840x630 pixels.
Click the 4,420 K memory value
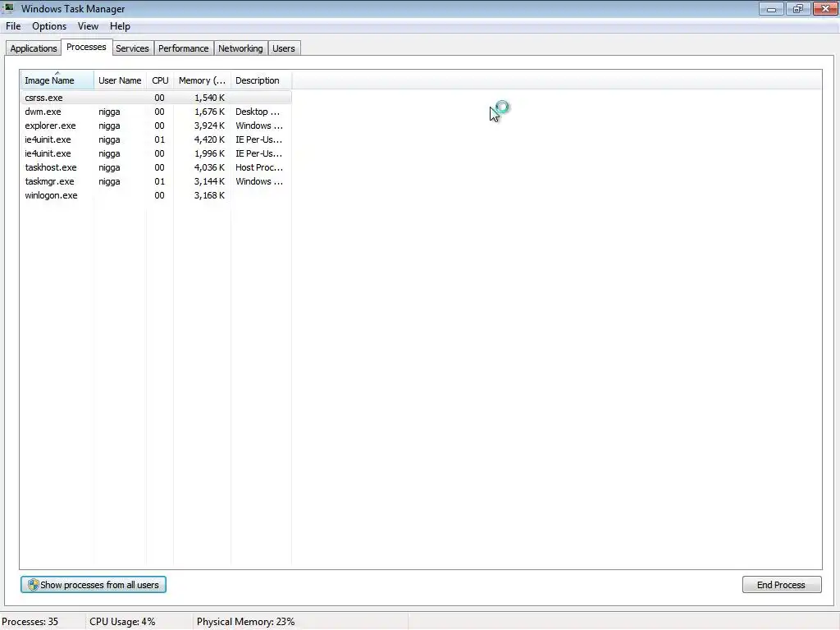pos(209,139)
